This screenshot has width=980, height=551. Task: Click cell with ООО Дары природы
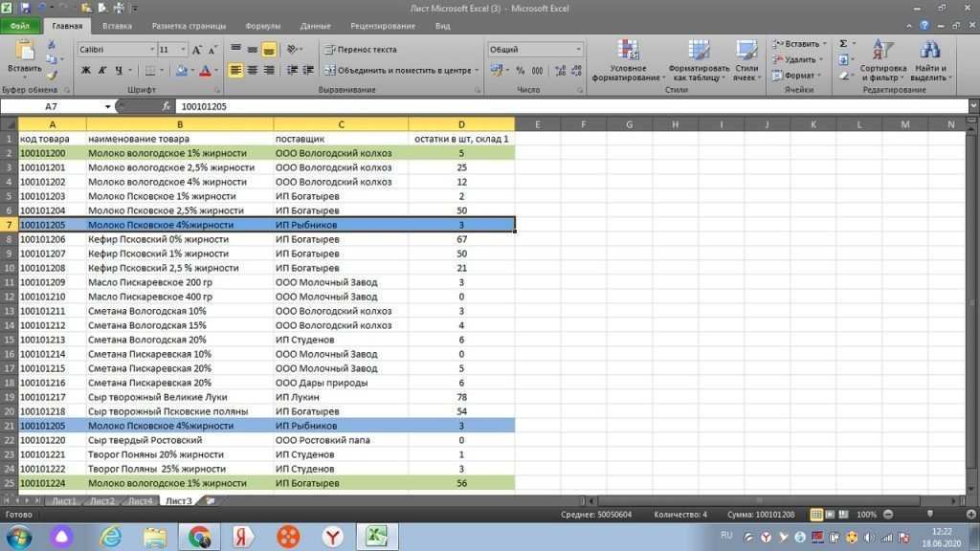[x=341, y=383]
